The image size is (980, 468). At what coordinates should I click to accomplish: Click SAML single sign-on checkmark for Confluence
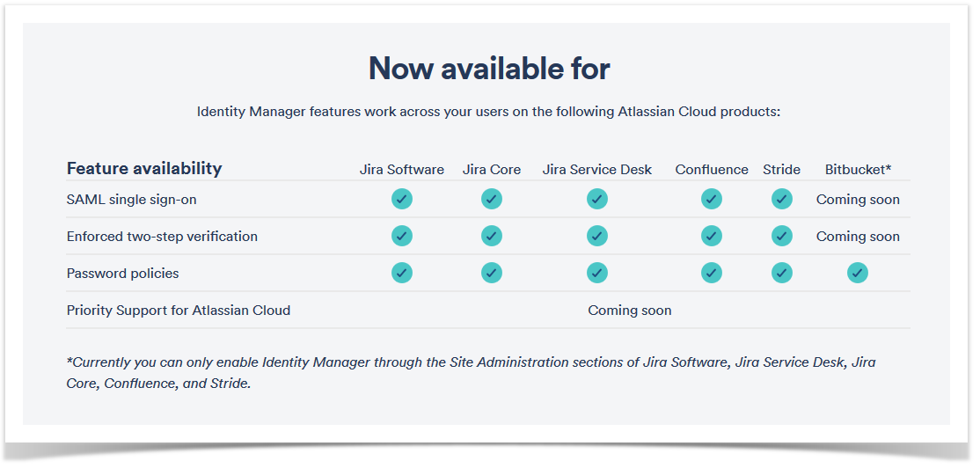point(712,200)
